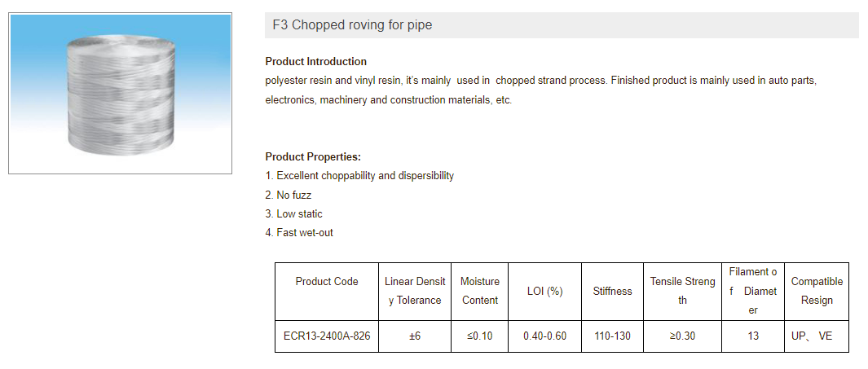Click the Tensile Strength column header
868x369 pixels.
click(682, 291)
